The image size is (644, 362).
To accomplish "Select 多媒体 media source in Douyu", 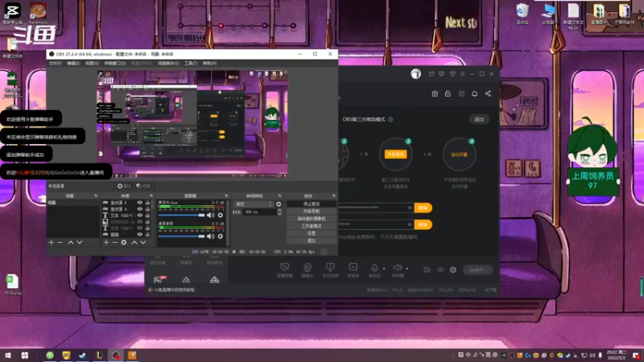I will point(353,270).
